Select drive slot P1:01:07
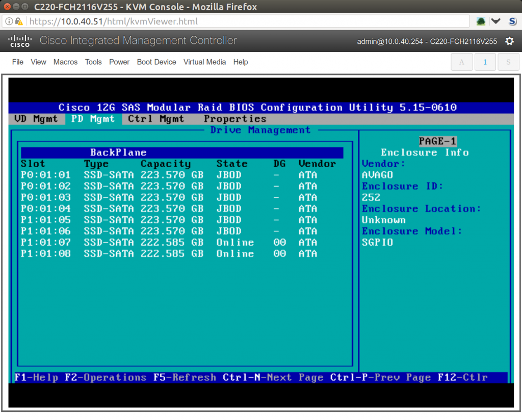This screenshot has height=420, width=522. (x=182, y=242)
